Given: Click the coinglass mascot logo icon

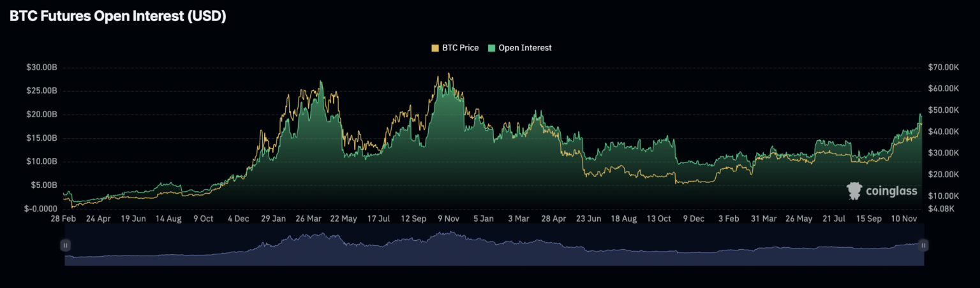Looking at the screenshot, I should click(x=854, y=191).
